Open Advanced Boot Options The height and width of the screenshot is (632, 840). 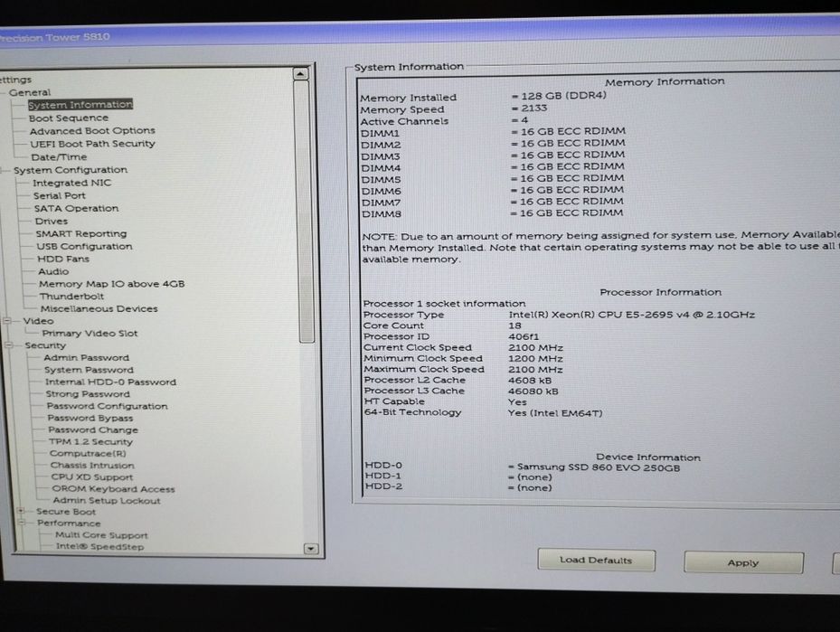[92, 131]
